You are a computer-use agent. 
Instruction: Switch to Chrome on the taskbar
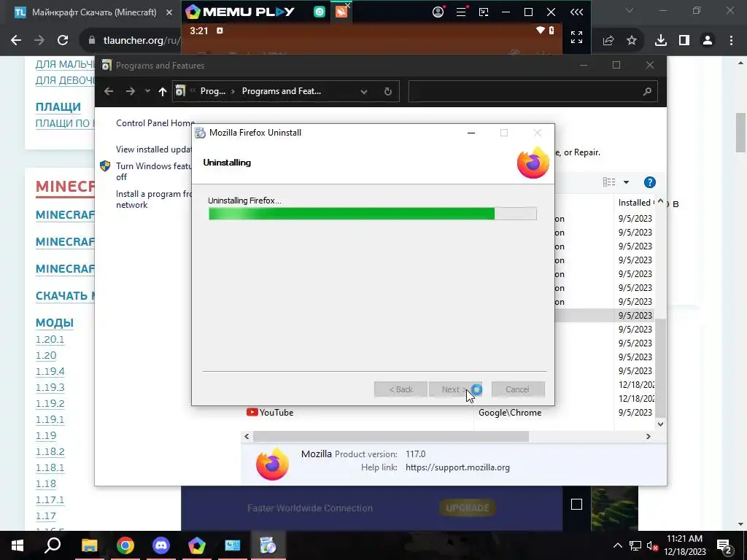[125, 545]
